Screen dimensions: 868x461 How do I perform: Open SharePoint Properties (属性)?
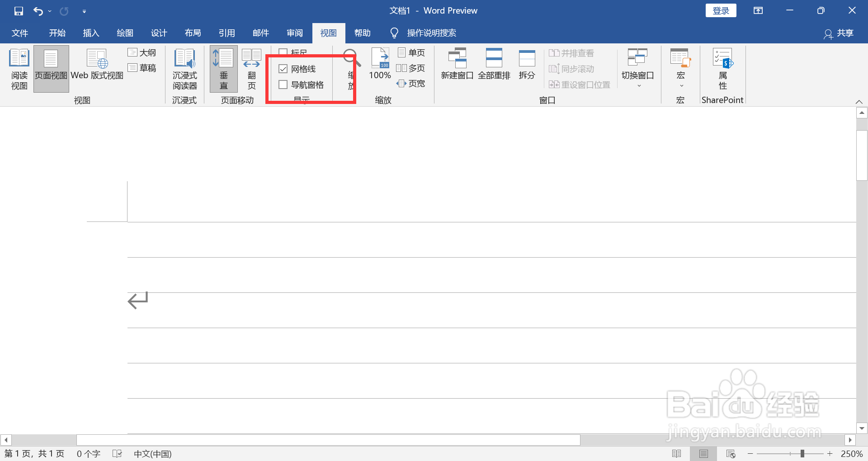coord(723,69)
